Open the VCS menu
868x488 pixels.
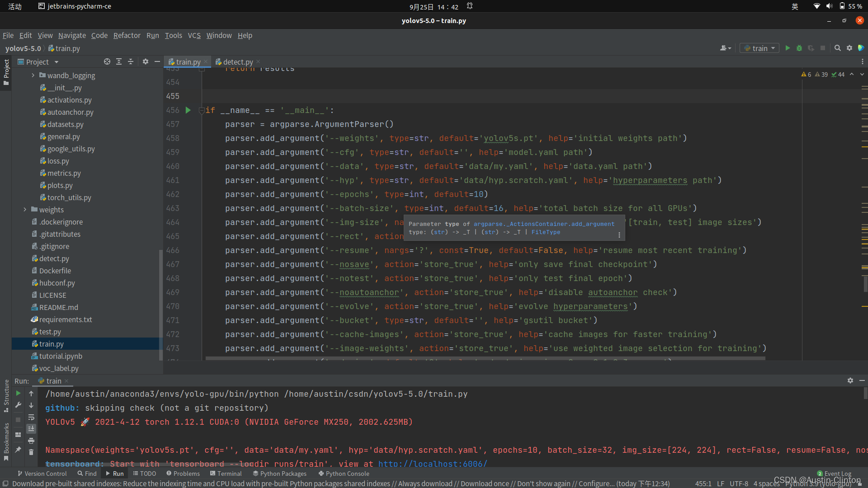[194, 35]
